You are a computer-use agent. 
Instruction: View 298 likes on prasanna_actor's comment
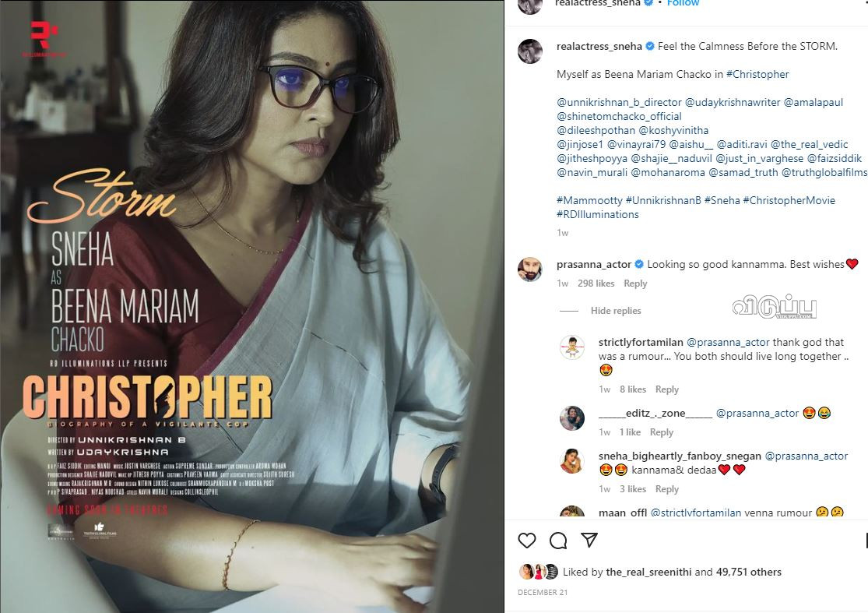596,284
